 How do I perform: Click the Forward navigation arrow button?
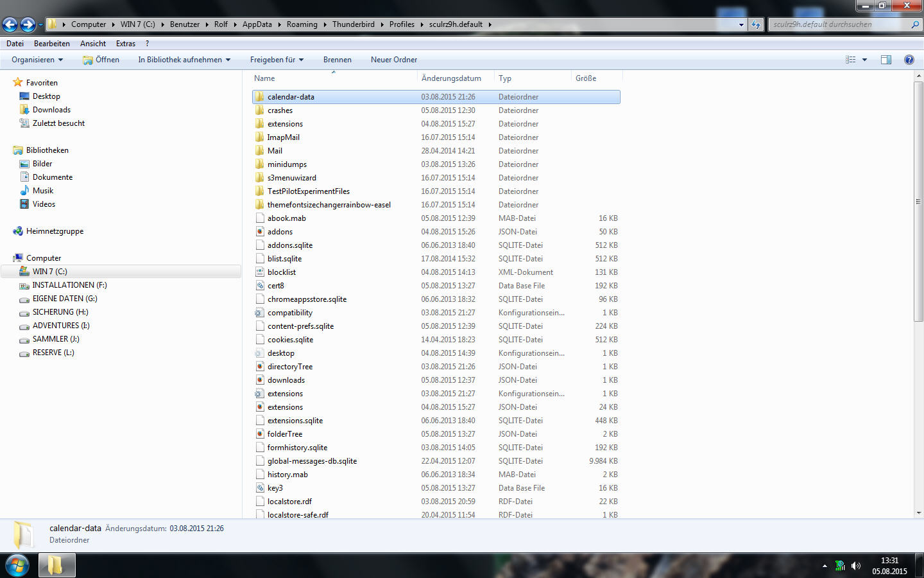tap(28, 24)
